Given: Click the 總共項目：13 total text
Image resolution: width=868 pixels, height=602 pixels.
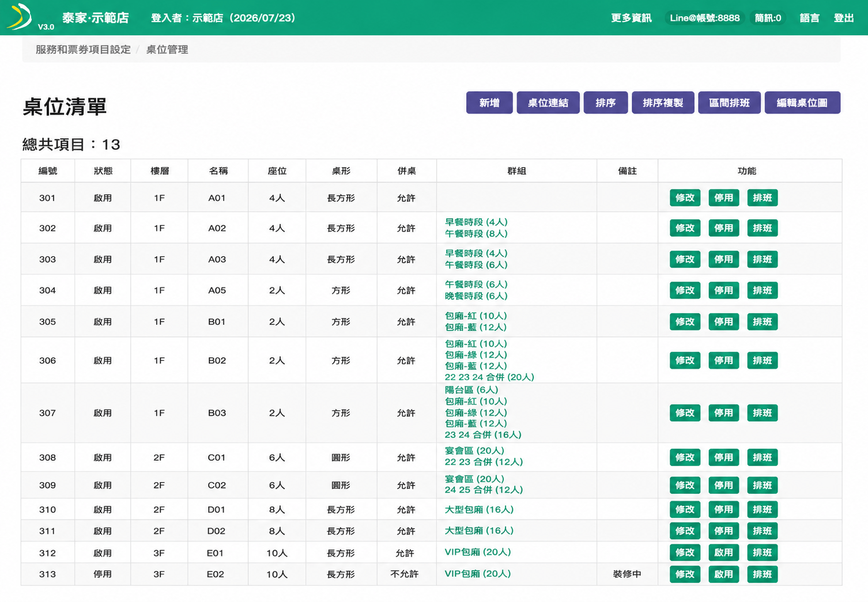Looking at the screenshot, I should (x=71, y=144).
